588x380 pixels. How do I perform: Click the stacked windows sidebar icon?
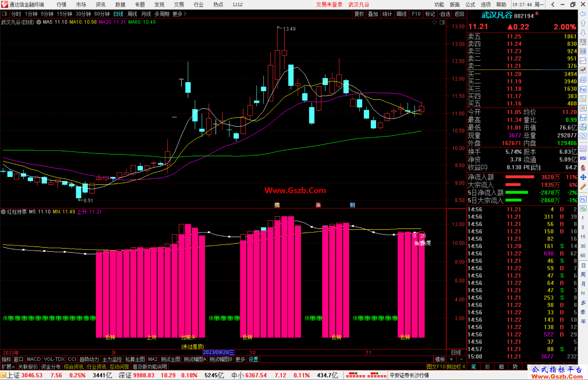(x=583, y=80)
